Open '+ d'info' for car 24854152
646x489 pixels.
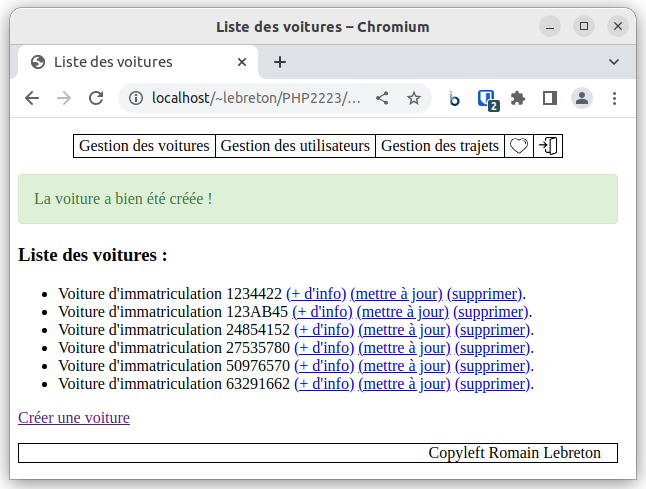tap(324, 330)
